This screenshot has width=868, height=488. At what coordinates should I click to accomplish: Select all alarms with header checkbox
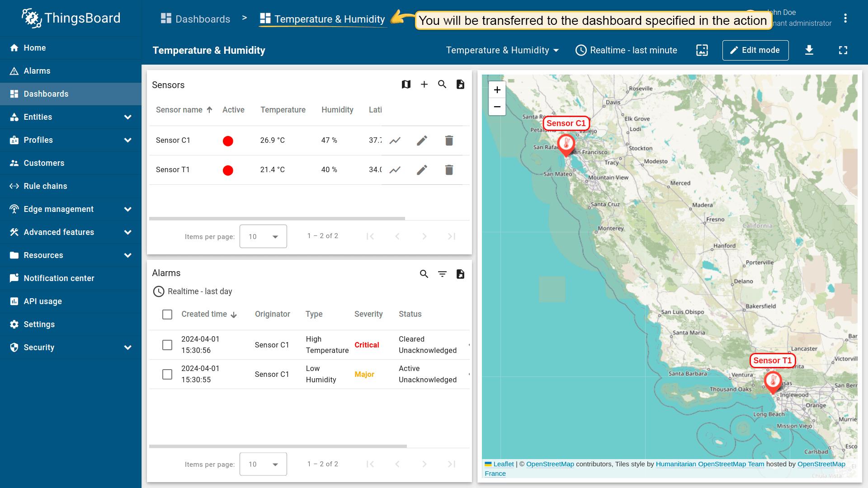coord(167,314)
